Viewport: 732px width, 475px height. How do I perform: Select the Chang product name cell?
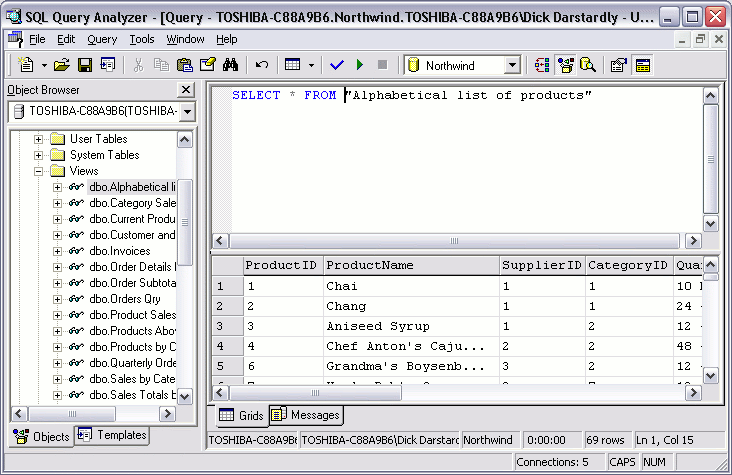411,306
